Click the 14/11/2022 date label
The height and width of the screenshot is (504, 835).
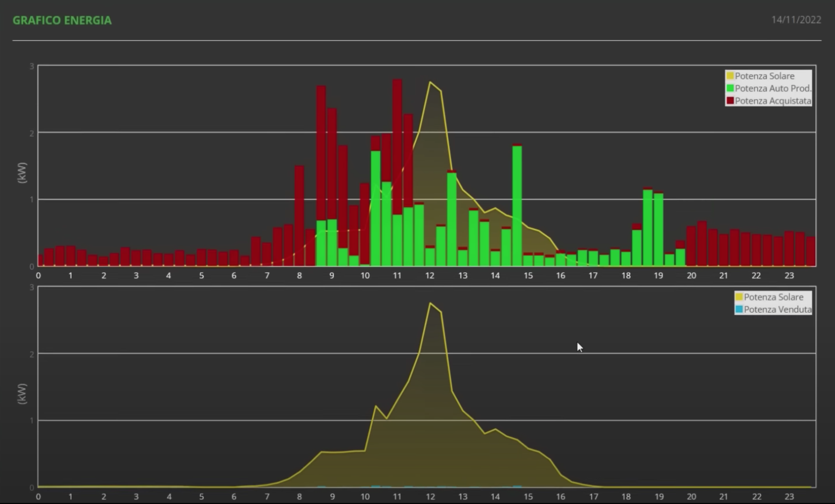(796, 20)
